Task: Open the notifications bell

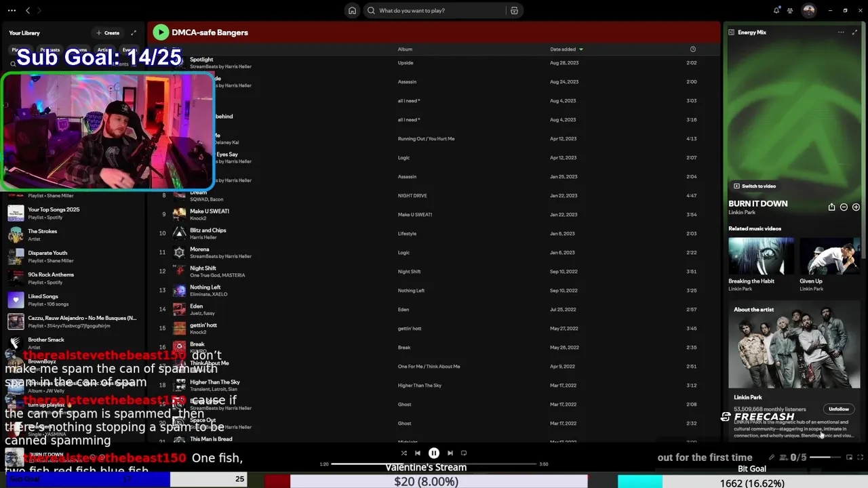Action: [x=776, y=10]
